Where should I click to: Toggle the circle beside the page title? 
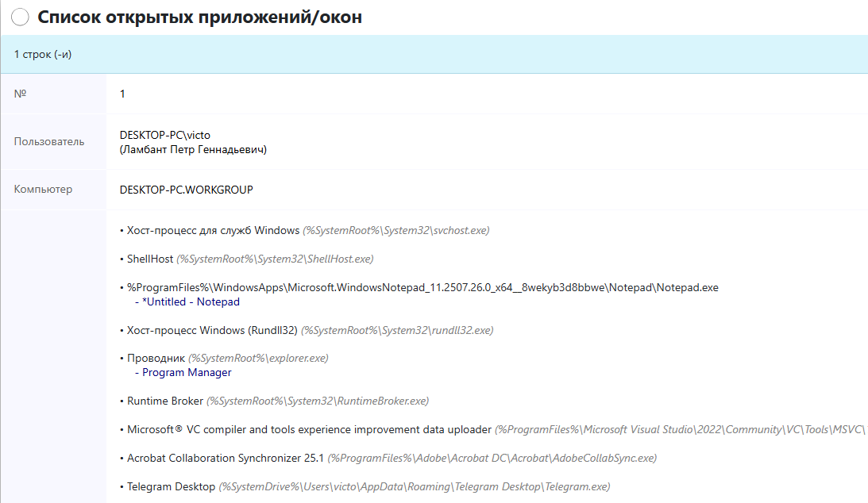[x=20, y=17]
